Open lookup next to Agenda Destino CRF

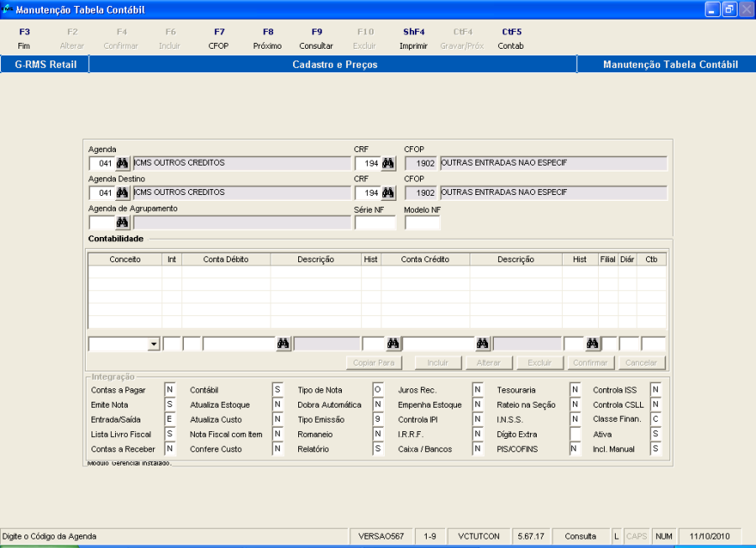pos(388,192)
